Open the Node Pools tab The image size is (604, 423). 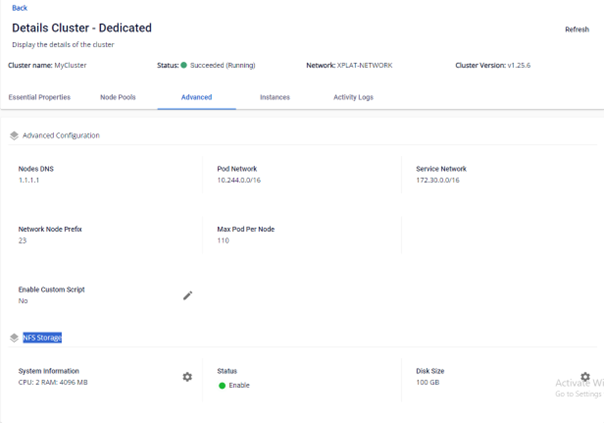point(118,97)
